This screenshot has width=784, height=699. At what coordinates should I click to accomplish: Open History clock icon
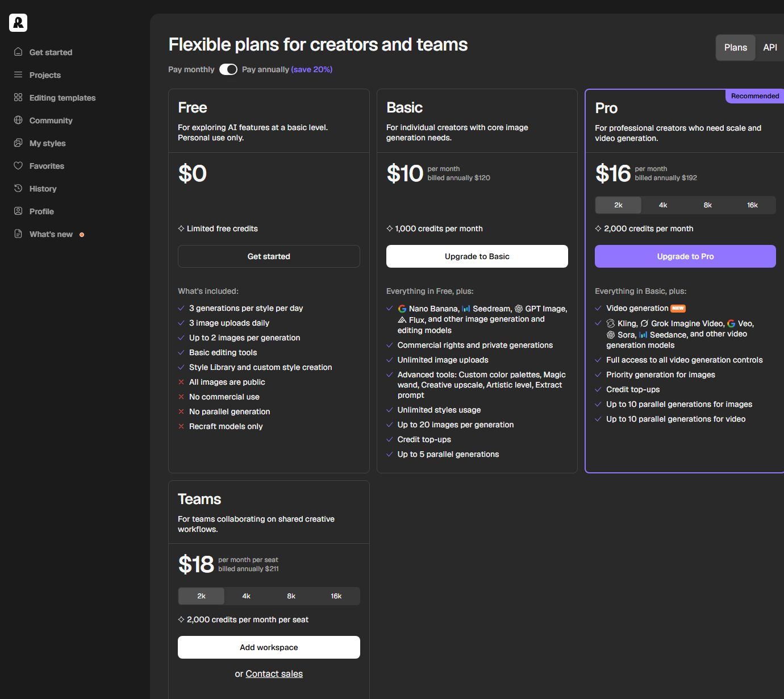(18, 188)
